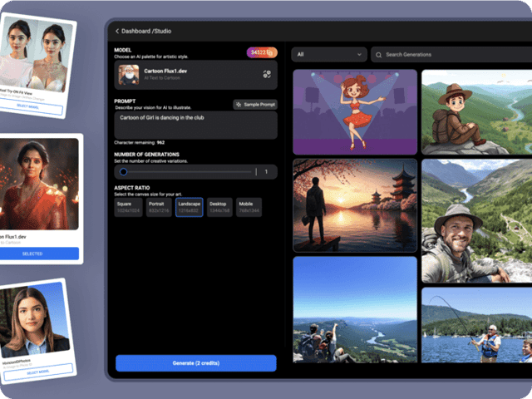Click Select Model on the Try-On card
Viewport: 532px width, 399px height.
pos(28,107)
